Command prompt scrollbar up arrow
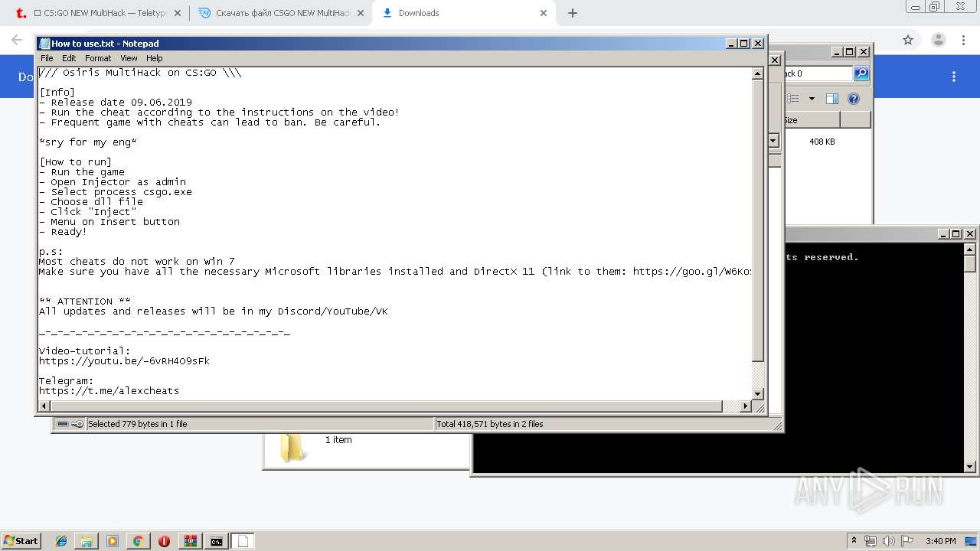Viewport: 980px width, 551px height. click(x=970, y=249)
